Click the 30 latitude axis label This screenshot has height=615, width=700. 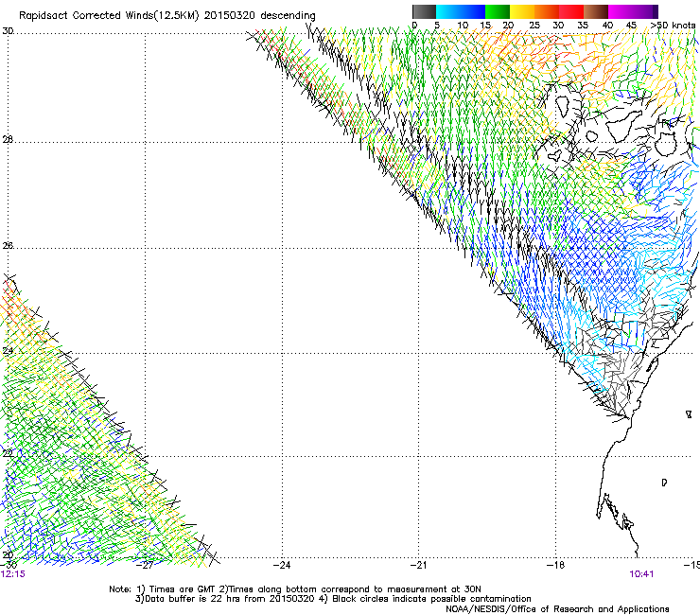[x=8, y=31]
